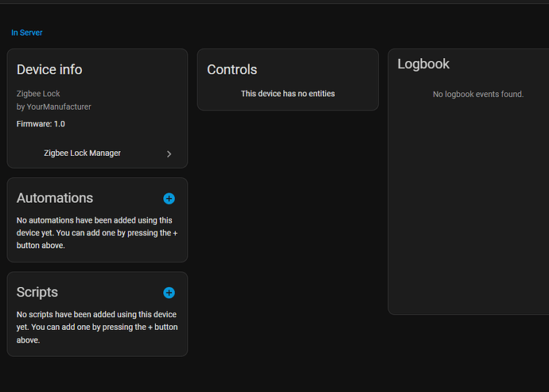Select the Firmware: 1.0 text
The height and width of the screenshot is (392, 549).
pyautogui.click(x=41, y=124)
